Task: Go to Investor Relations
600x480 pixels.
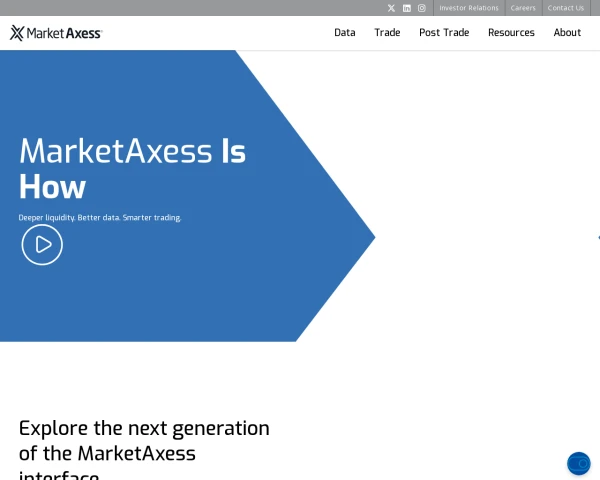Action: coord(469,8)
